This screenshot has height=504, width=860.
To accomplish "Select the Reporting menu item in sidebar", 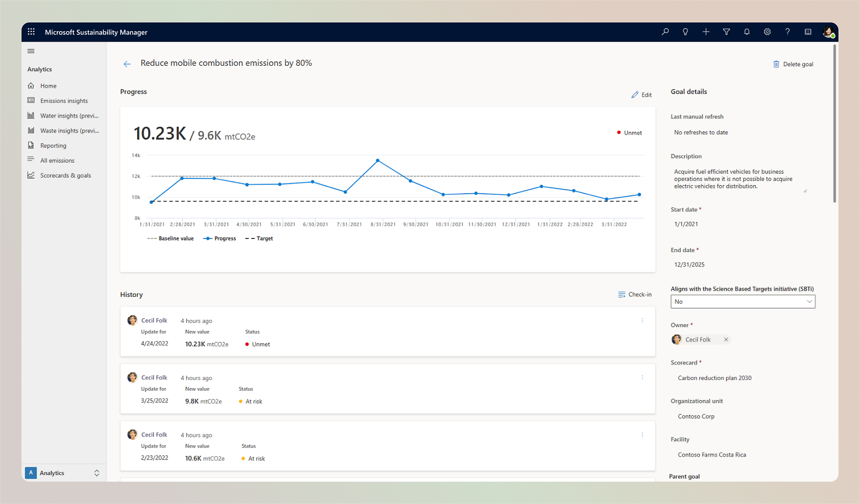I will 53,145.
